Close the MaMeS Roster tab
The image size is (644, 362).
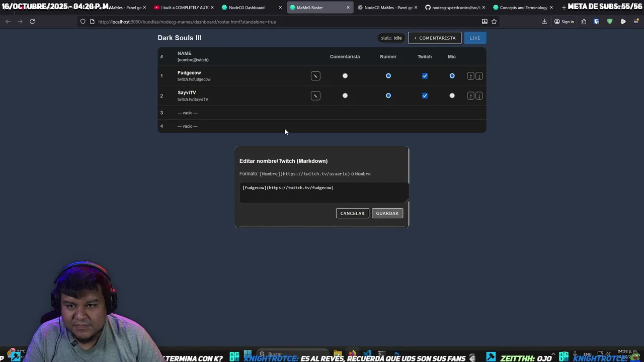tap(348, 8)
